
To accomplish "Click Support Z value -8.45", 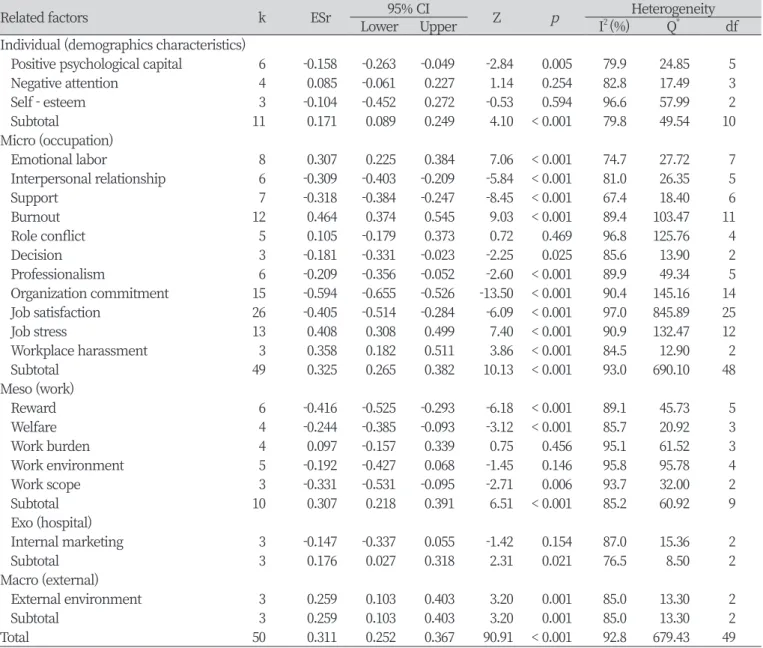I will click(x=499, y=198).
